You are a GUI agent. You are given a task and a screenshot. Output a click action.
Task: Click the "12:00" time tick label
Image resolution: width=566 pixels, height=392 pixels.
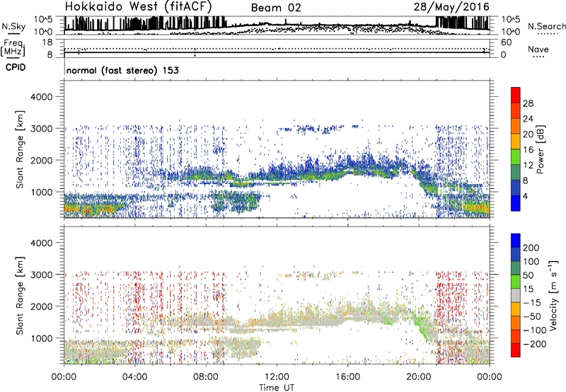[277, 377]
